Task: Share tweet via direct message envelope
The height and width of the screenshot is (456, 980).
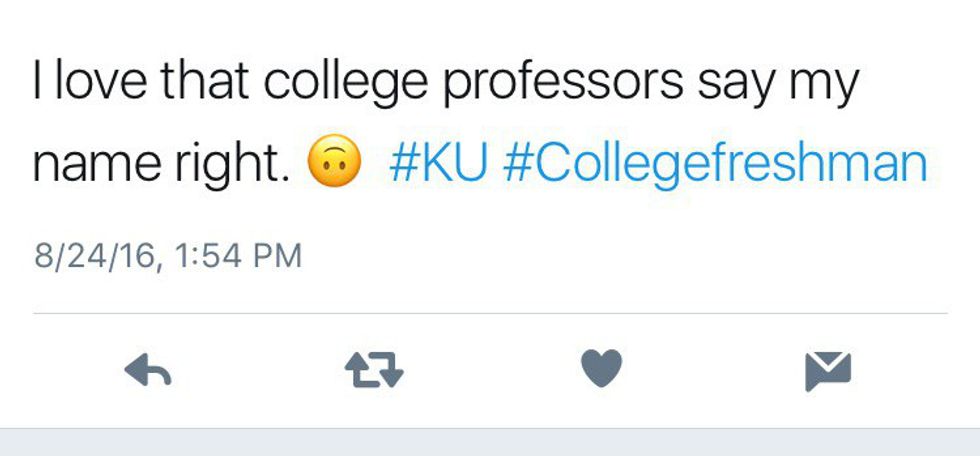Action: coord(828,371)
